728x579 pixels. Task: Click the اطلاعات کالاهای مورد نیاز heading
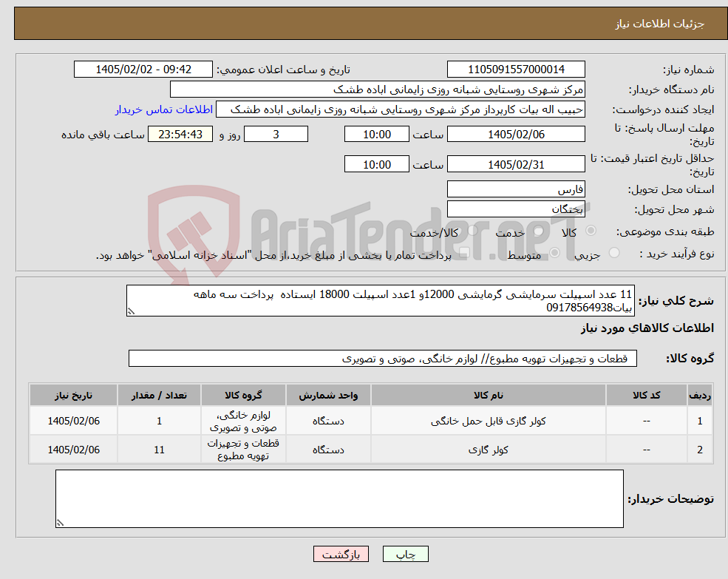pos(647,328)
